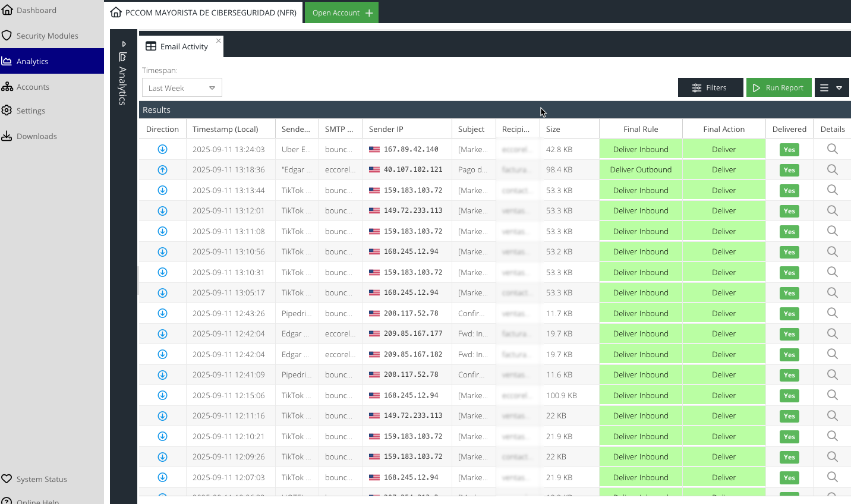Switch to the Email Activity tab
The image size is (851, 504).
(x=178, y=46)
